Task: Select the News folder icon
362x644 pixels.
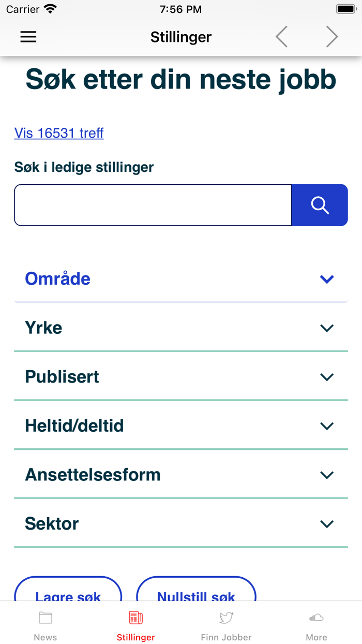Action: coord(46,617)
